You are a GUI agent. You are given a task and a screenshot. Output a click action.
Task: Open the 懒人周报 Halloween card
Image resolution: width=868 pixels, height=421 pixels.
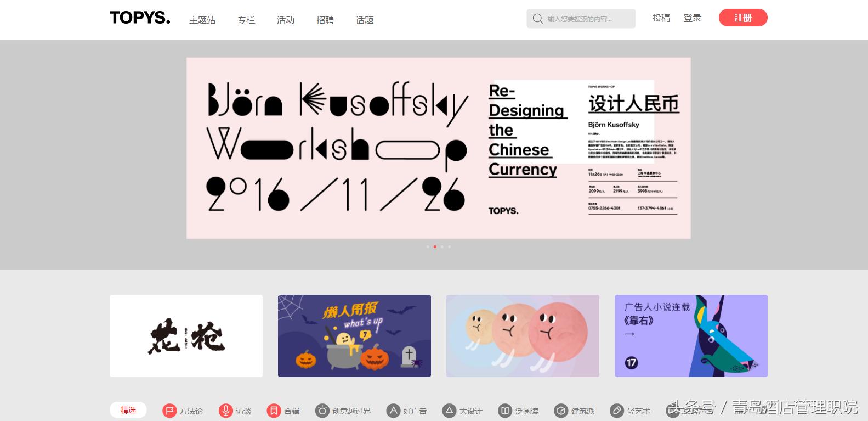tap(354, 336)
